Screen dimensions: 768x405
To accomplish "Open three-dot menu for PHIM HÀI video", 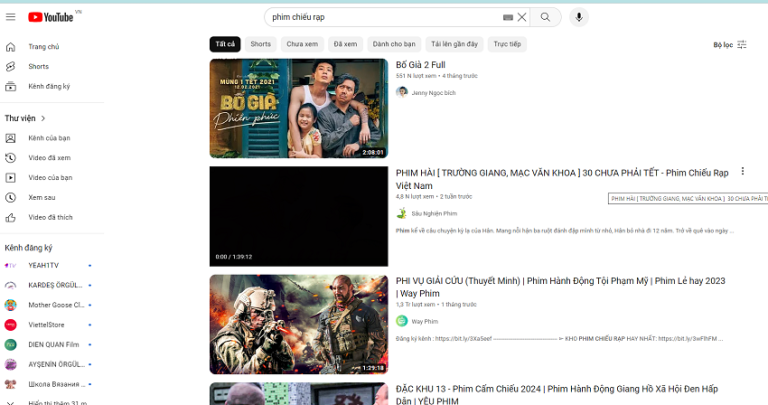I will [743, 171].
